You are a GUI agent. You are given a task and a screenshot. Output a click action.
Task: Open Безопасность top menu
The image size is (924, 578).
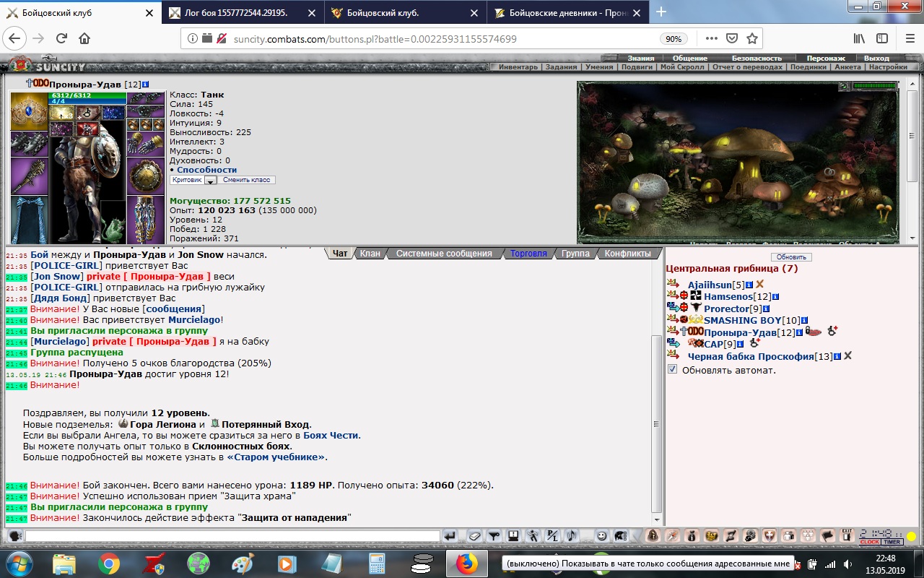pyautogui.click(x=757, y=58)
